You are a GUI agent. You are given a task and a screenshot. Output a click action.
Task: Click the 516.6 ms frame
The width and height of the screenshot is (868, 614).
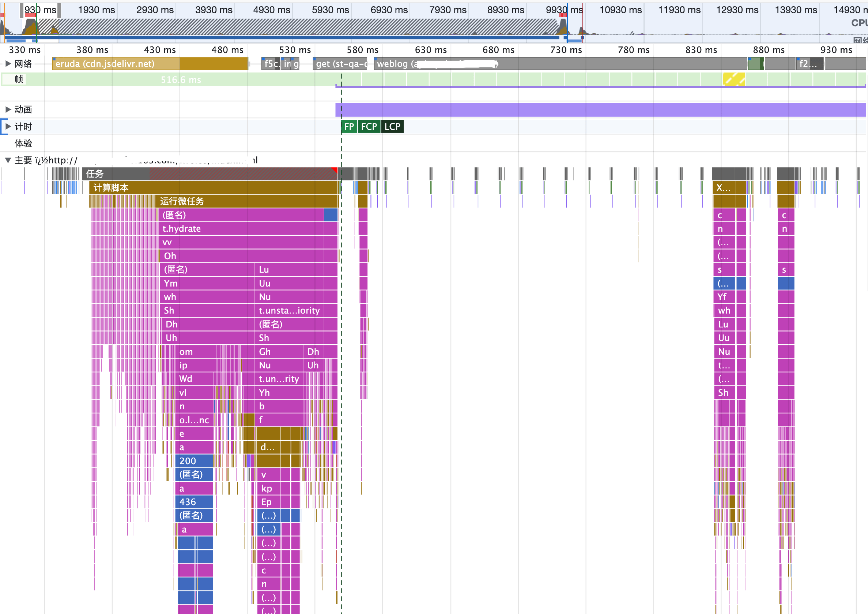(x=181, y=80)
